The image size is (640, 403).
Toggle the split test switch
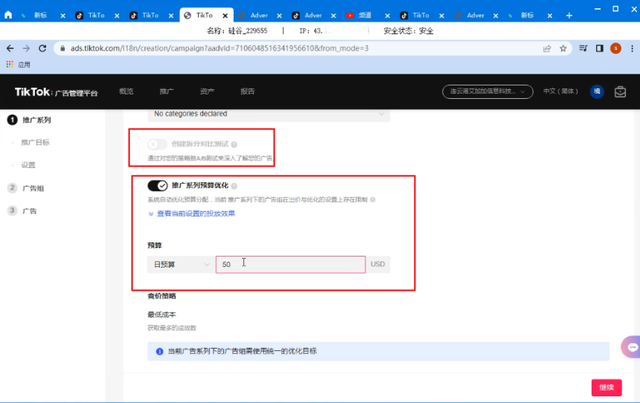[157, 144]
